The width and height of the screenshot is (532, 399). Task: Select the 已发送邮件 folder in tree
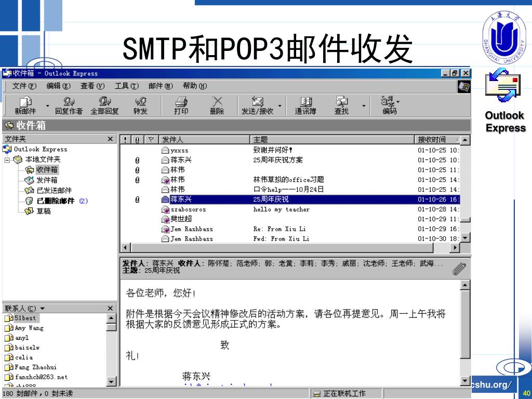[x=48, y=190]
